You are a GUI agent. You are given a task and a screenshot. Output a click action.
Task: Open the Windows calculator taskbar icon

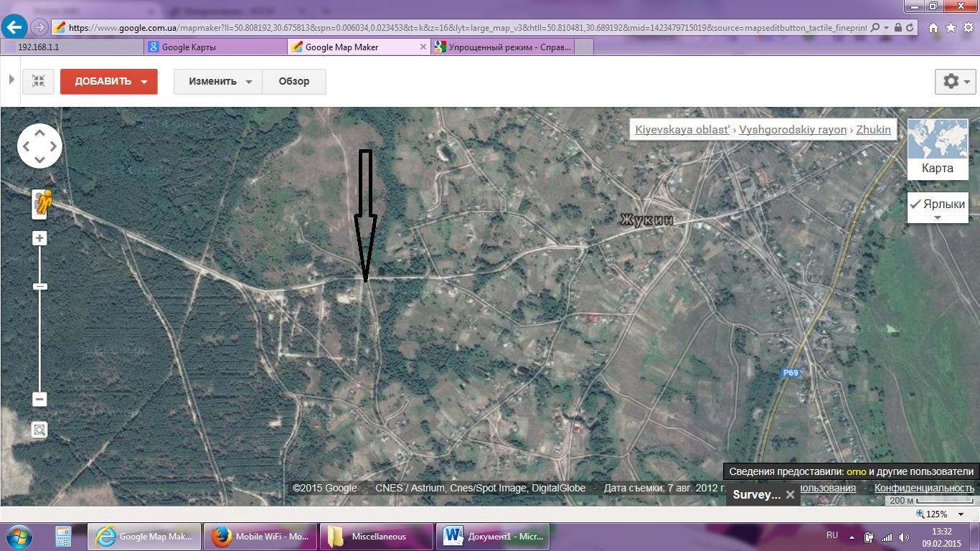[64, 536]
